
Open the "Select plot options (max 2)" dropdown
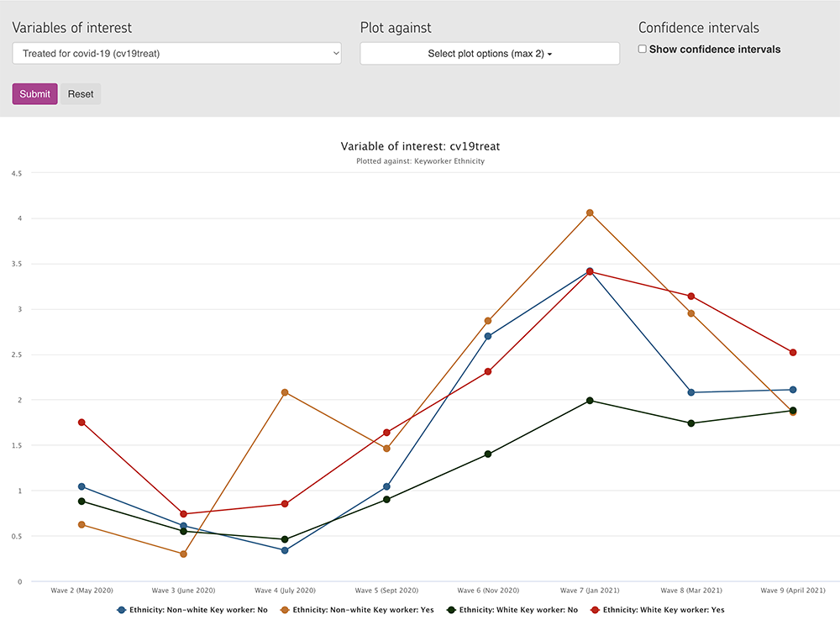(490, 53)
